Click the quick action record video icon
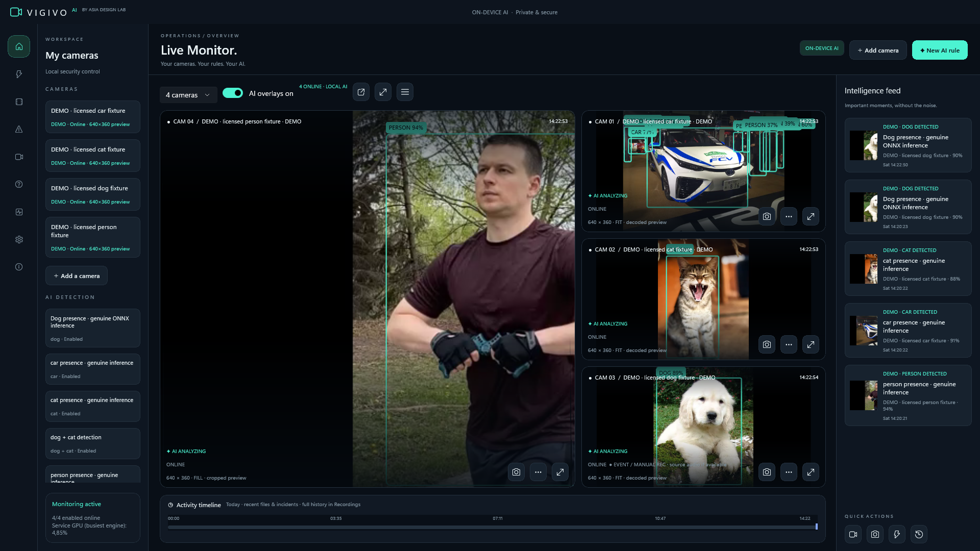 pyautogui.click(x=853, y=534)
